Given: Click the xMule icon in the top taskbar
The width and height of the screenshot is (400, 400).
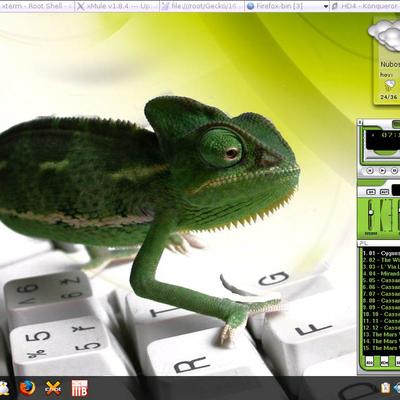Looking at the screenshot, I should [x=80, y=6].
